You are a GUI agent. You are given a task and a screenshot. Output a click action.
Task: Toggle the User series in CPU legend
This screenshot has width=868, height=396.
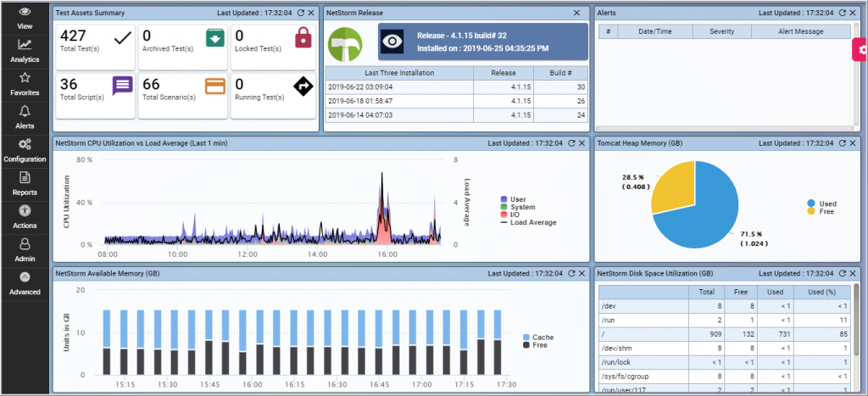tap(513, 199)
